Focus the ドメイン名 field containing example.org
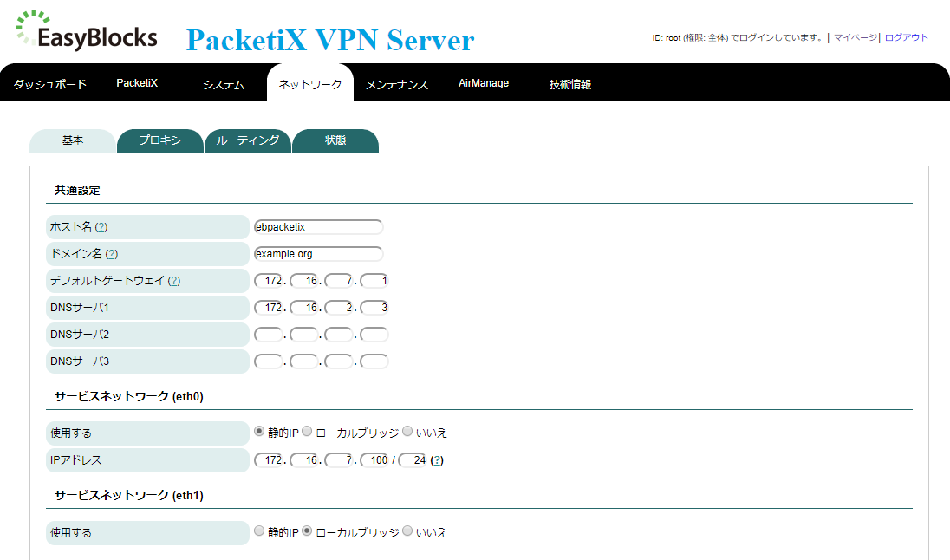950x560 pixels. click(318, 253)
